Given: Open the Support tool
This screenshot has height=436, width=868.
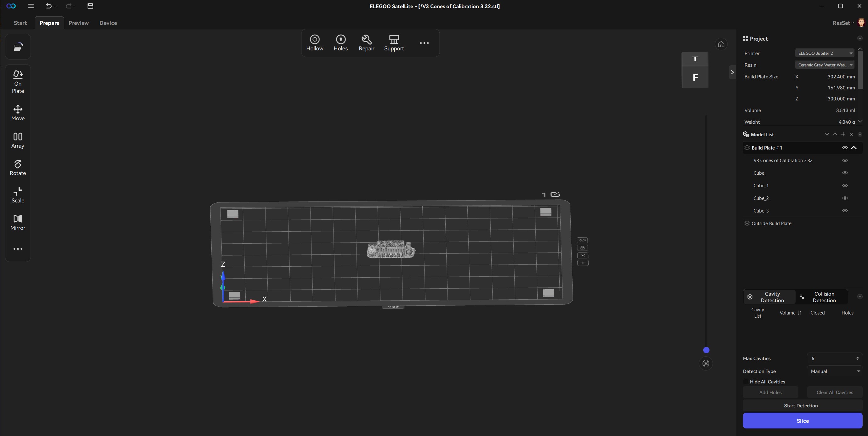Looking at the screenshot, I should click(x=394, y=43).
